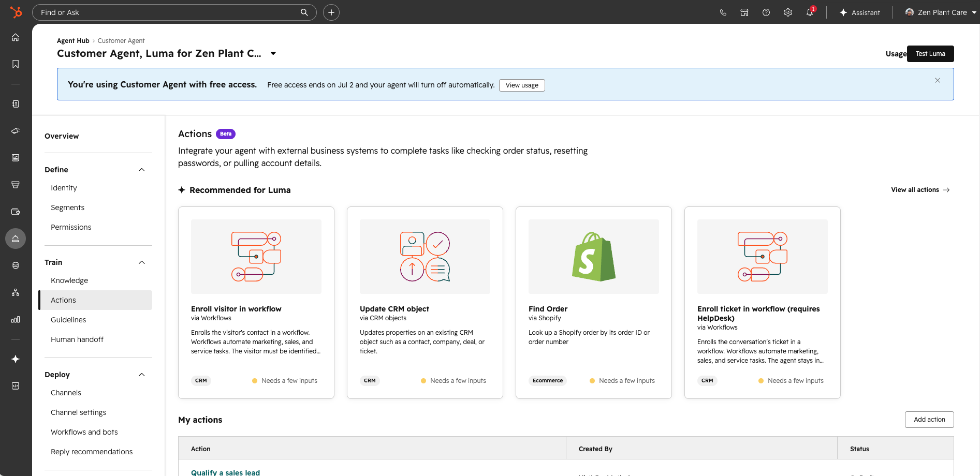This screenshot has width=980, height=476.
Task: Open Knowledge under Train
Action: [69, 280]
